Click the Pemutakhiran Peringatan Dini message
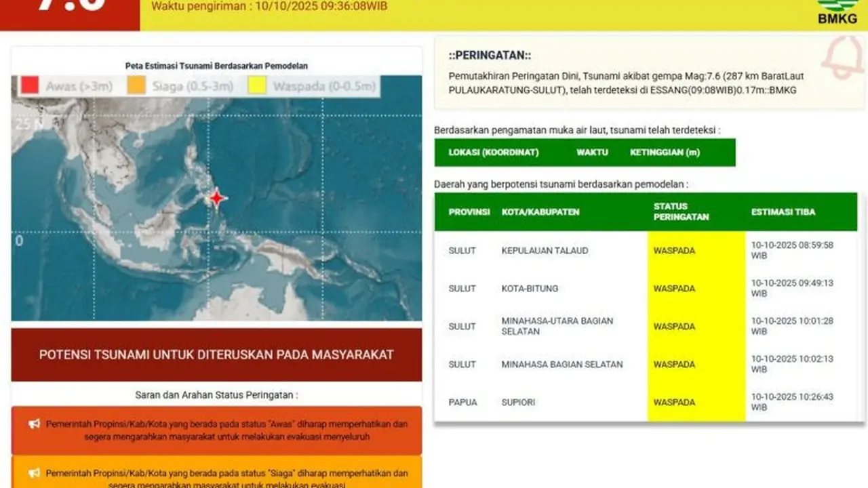The image size is (868, 488). (x=627, y=83)
